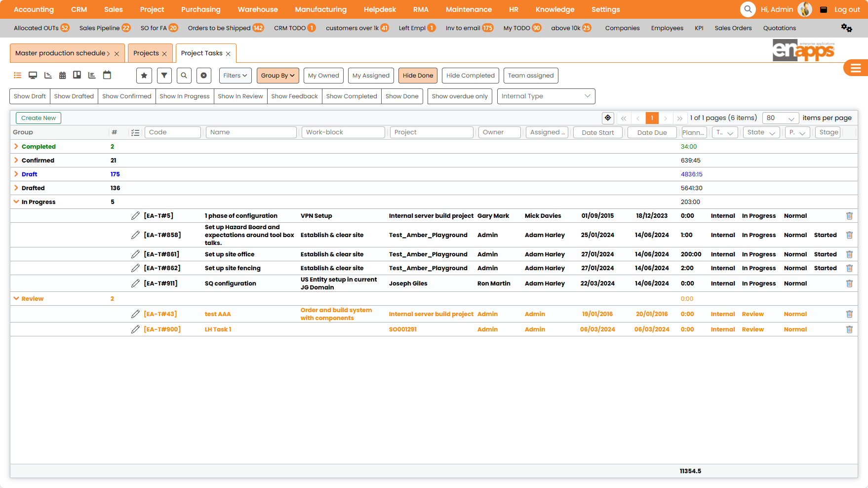Click the Work-block filter field
The height and width of the screenshot is (488, 868).
point(343,132)
